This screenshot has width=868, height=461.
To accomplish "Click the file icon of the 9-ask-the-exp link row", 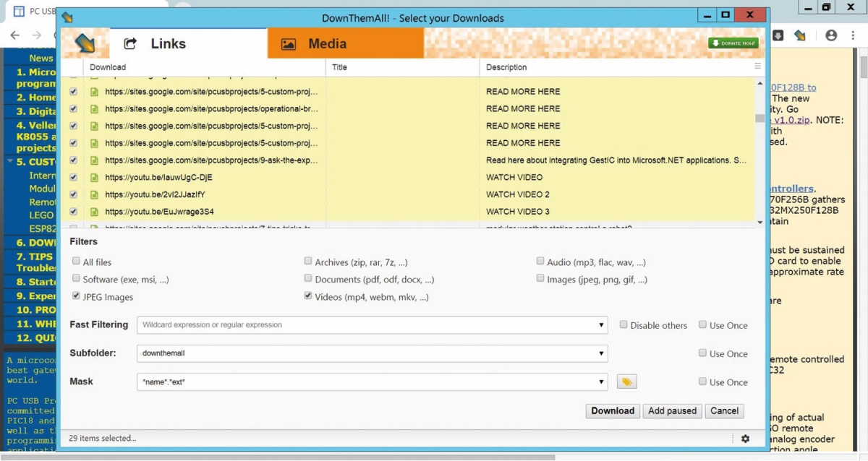I will [x=93, y=160].
